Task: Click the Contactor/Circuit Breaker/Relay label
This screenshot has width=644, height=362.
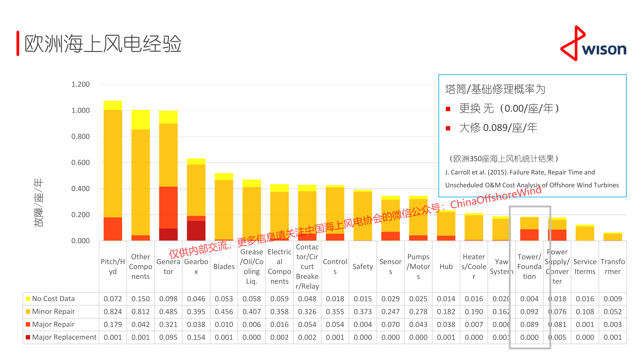Action: [307, 267]
